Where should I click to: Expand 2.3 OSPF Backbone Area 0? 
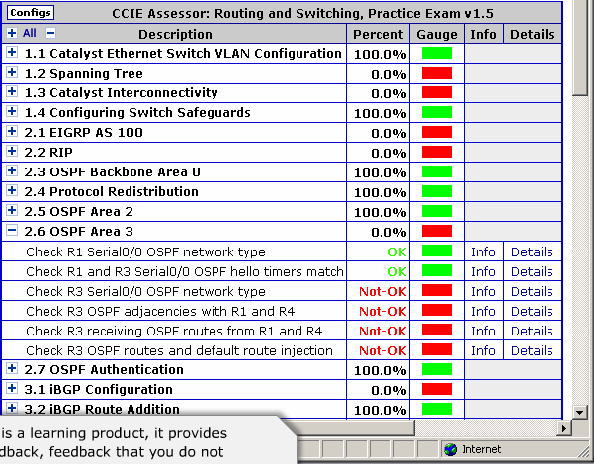coord(12,171)
